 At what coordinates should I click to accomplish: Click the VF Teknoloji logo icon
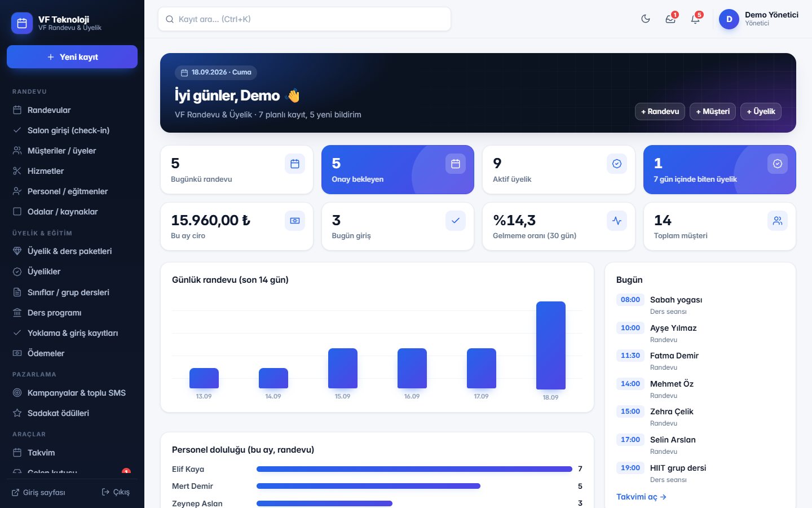(x=22, y=23)
